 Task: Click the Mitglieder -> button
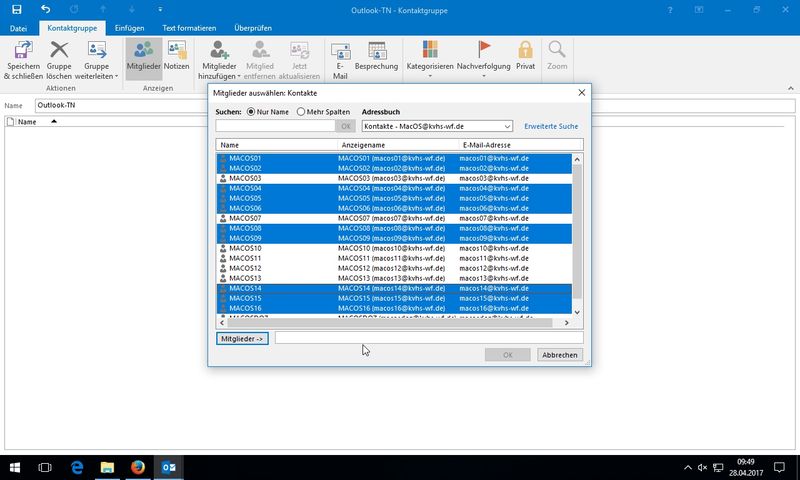point(242,338)
